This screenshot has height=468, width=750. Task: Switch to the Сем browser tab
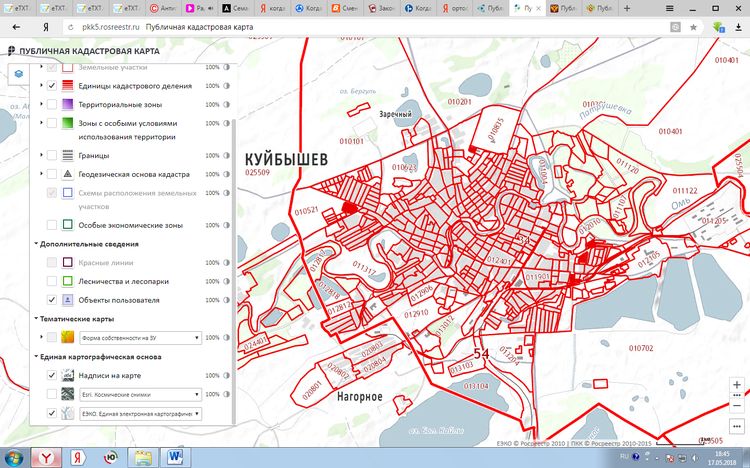point(236,8)
